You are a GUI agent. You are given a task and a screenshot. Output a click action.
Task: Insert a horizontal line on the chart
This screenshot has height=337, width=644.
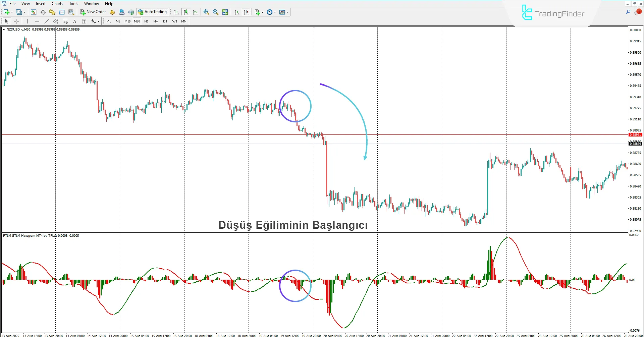(37, 21)
